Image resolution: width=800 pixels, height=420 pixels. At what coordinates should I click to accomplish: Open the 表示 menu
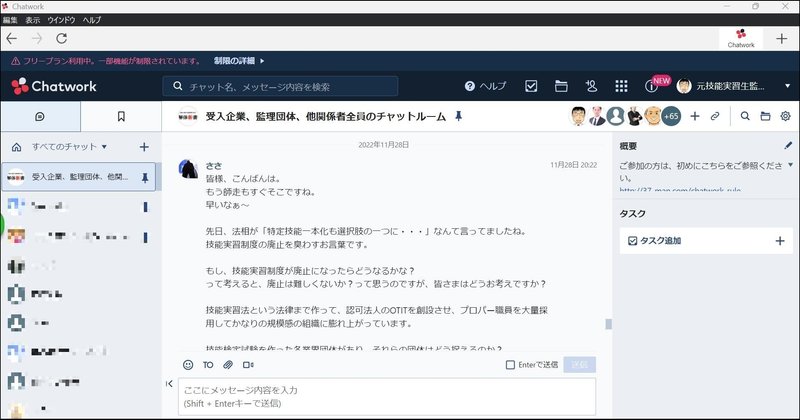[x=33, y=20]
